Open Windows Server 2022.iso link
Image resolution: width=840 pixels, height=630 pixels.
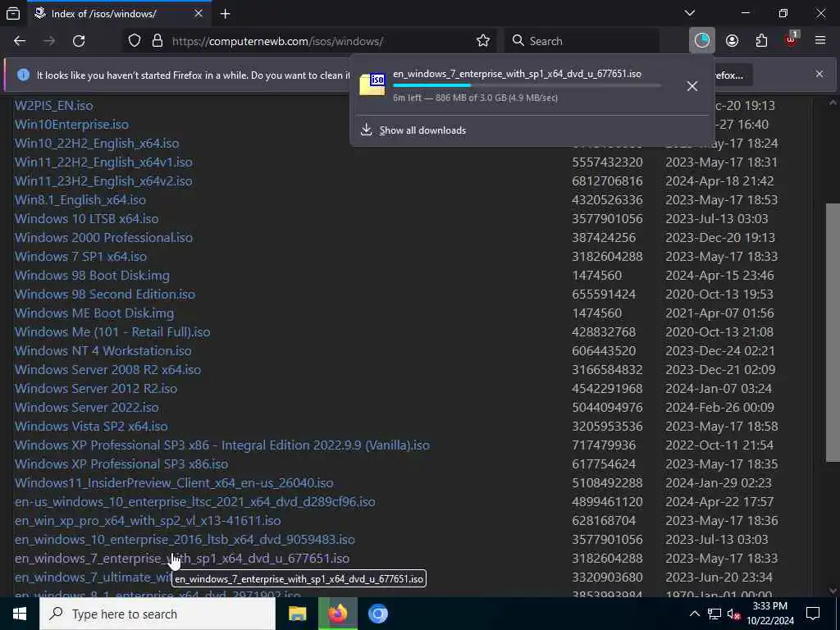pyautogui.click(x=87, y=407)
